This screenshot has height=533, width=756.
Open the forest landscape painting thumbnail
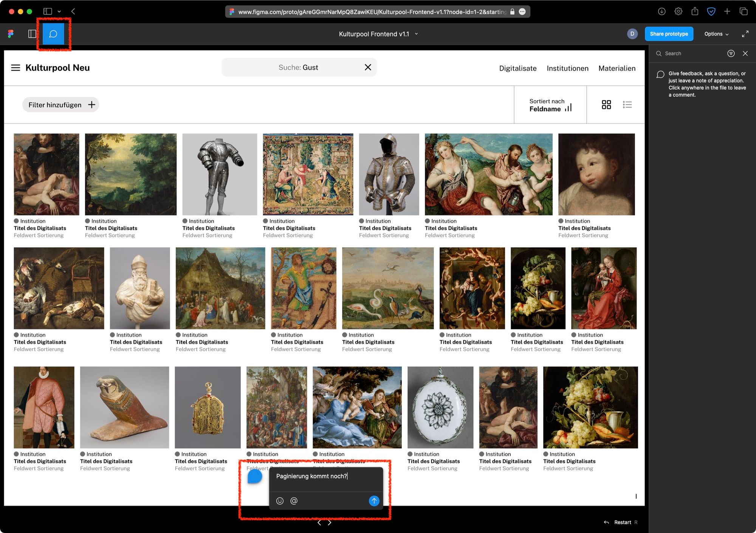click(131, 174)
